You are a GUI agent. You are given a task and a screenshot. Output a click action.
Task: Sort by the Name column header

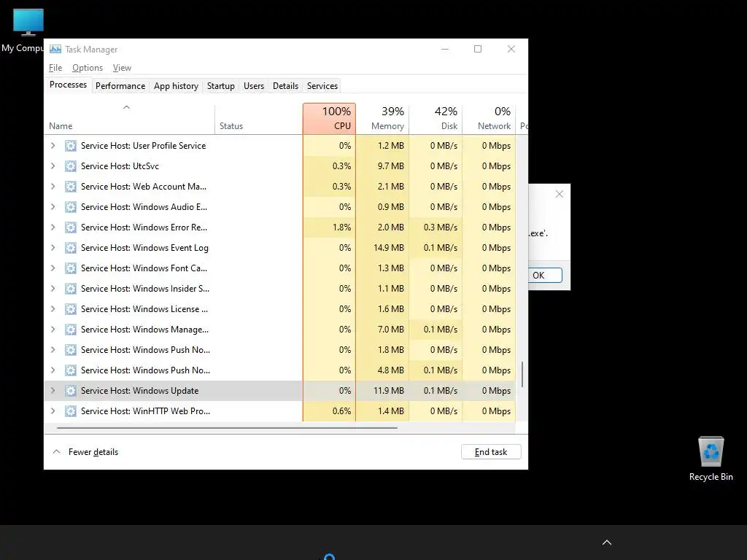(130, 119)
